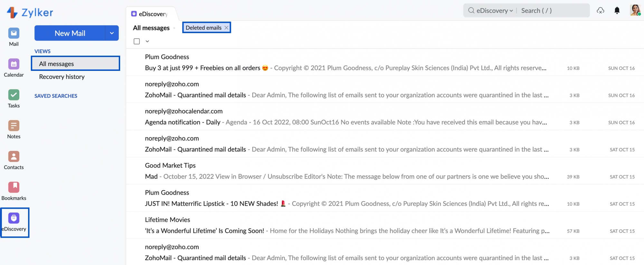Viewport: 644px width, 265px height.
Task: Expand the New Mail dropdown arrow
Action: [x=112, y=33]
